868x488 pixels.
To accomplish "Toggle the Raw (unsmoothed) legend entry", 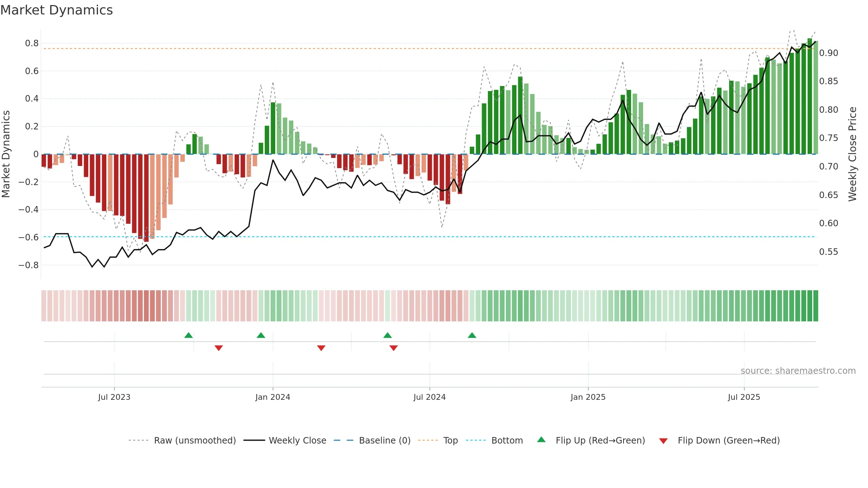I will 182,440.
